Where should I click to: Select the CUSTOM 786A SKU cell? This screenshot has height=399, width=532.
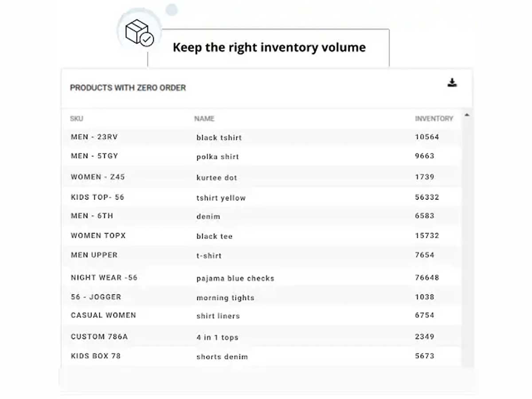(x=99, y=336)
